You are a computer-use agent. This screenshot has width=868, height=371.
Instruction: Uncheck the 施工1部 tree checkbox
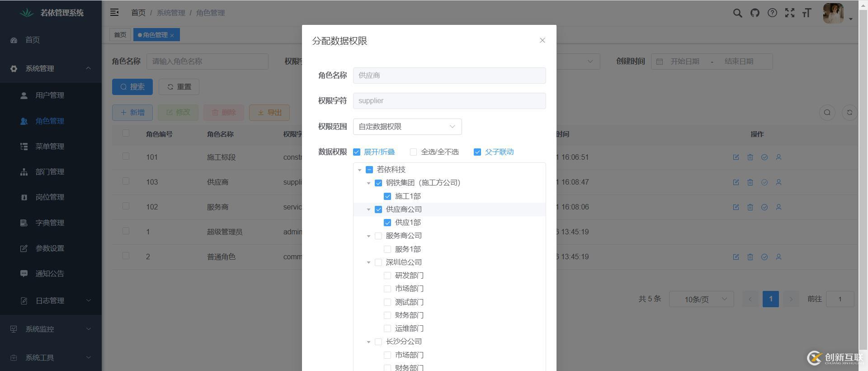387,196
